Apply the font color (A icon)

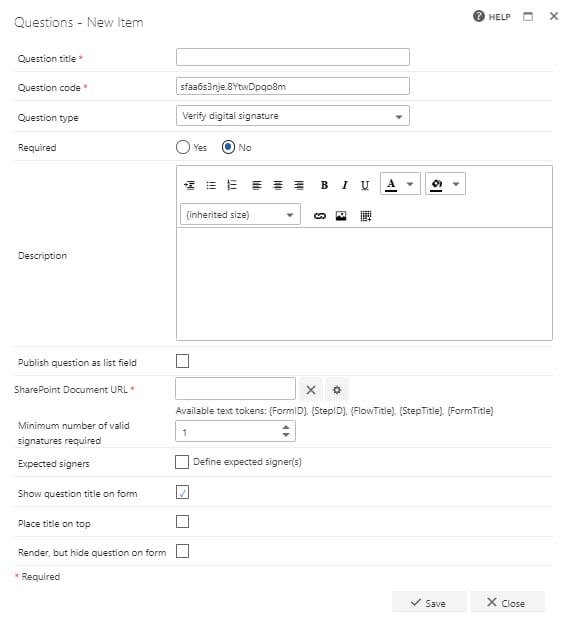tap(391, 184)
